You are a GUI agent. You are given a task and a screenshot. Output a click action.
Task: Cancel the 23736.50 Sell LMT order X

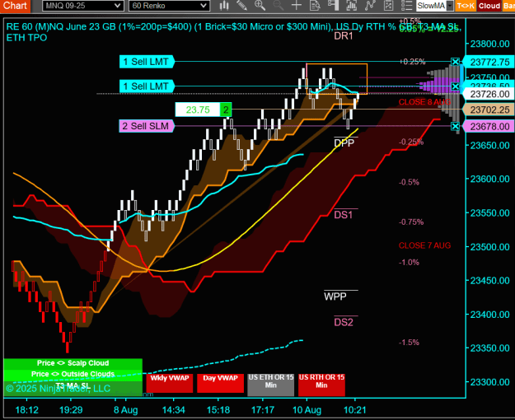455,86
